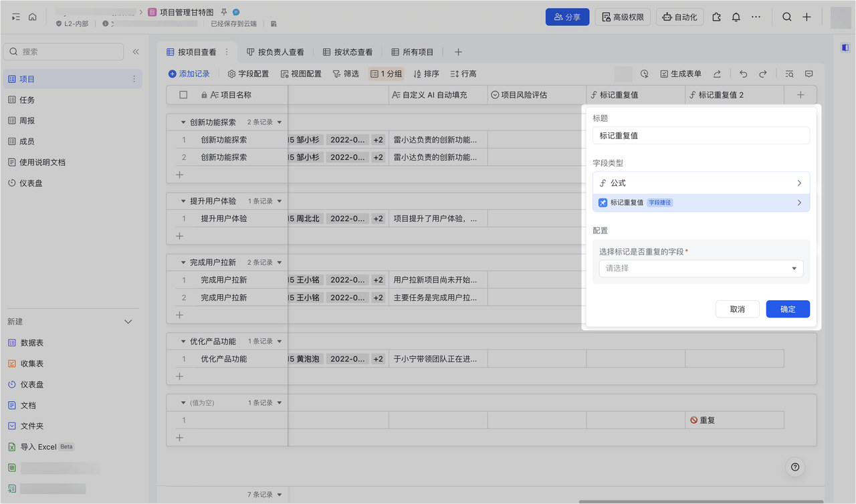This screenshot has height=504, width=856.
Task: Open the 排序 sort tool
Action: pos(427,74)
